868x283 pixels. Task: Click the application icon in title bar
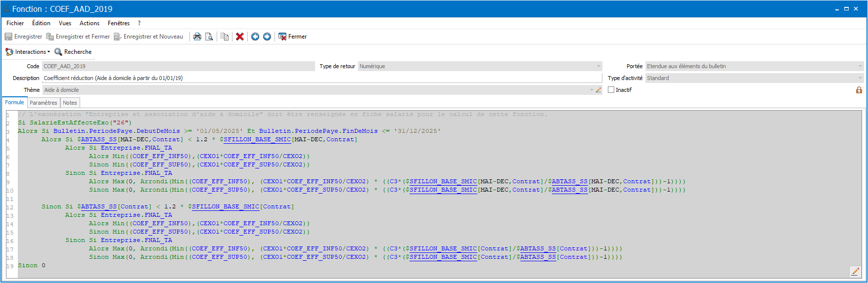pos(6,9)
